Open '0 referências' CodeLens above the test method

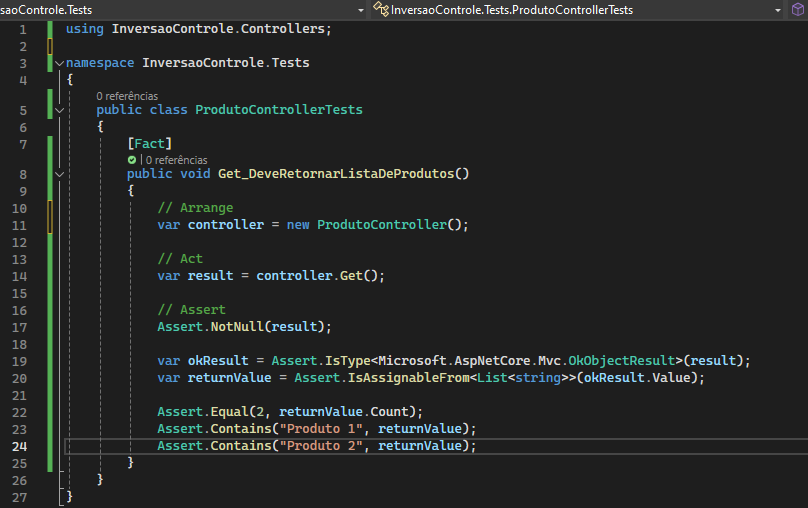(x=176, y=160)
